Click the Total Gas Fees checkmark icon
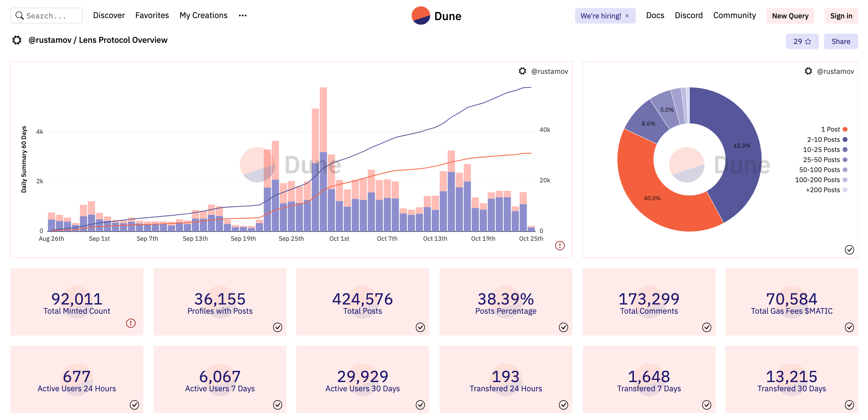This screenshot has width=868, height=420. 849,327
